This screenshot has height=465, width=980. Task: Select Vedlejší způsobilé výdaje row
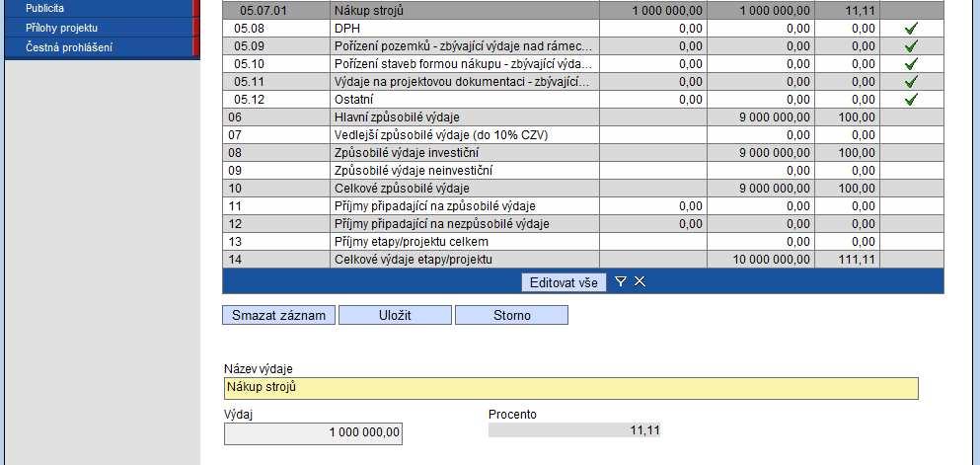coord(583,135)
